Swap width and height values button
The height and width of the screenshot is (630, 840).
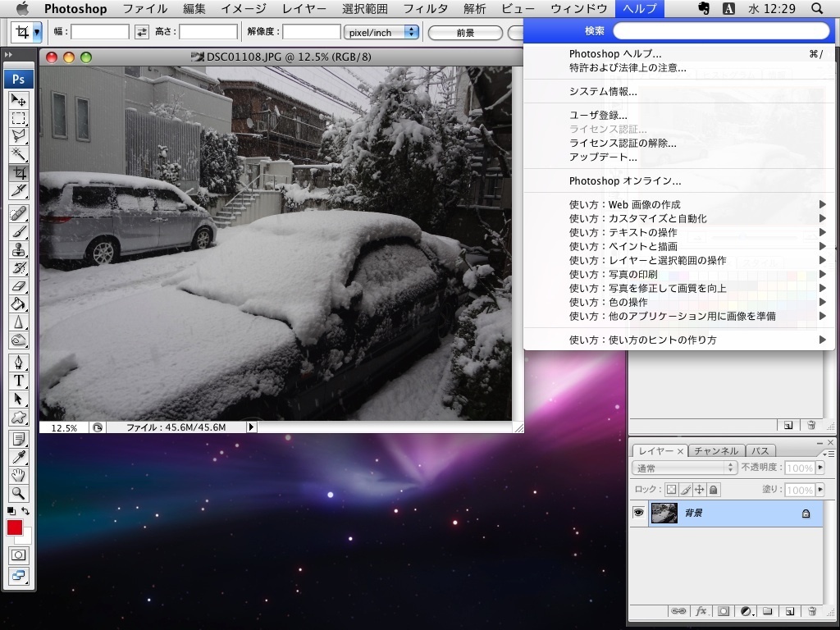tap(142, 32)
